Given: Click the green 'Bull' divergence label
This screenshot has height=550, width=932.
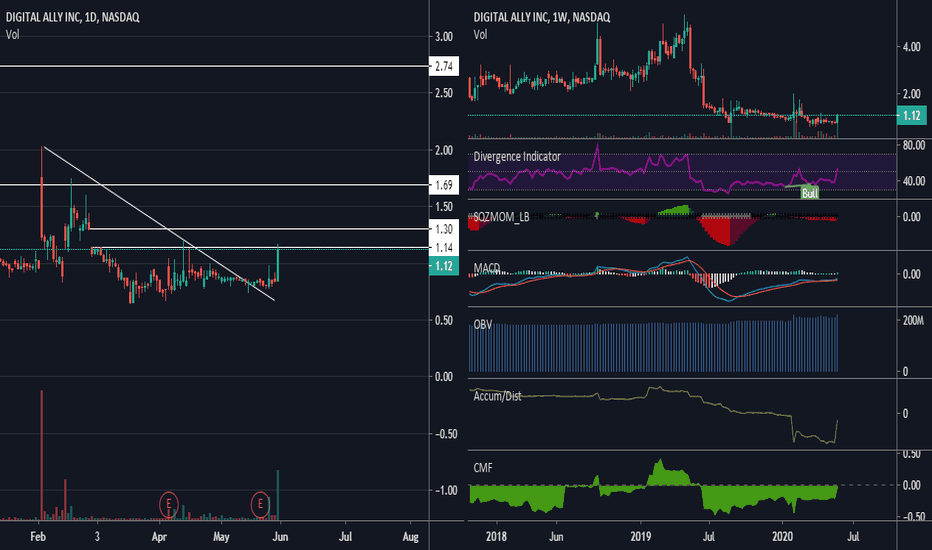Looking at the screenshot, I should 810,193.
